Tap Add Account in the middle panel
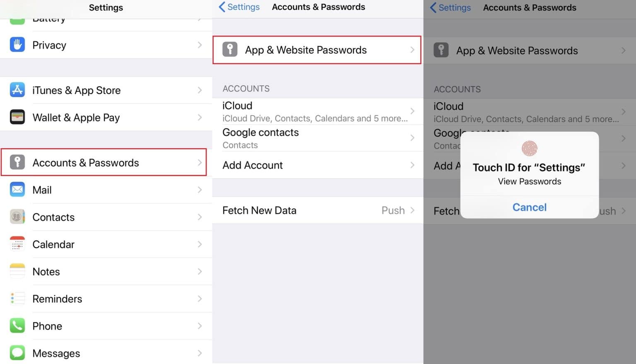Image resolution: width=636 pixels, height=364 pixels. [x=253, y=165]
